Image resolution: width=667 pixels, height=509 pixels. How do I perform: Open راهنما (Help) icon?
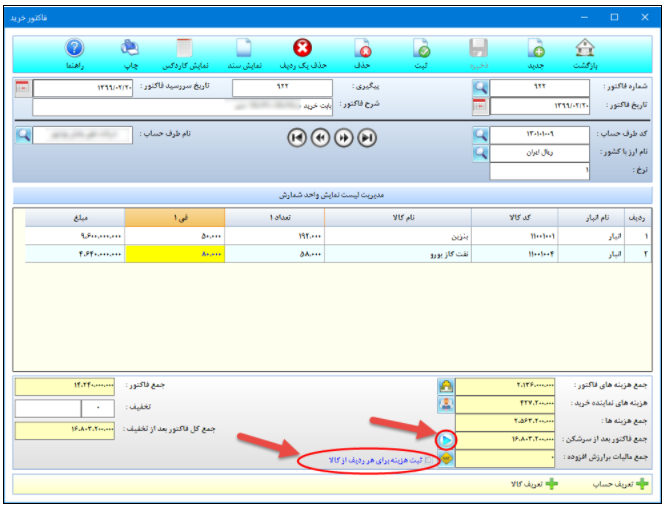click(x=74, y=49)
